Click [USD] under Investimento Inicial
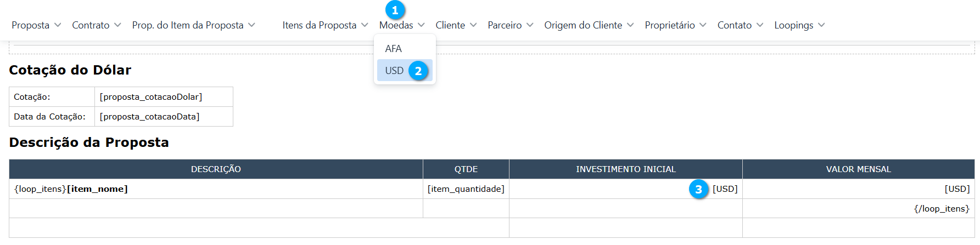The image size is (980, 245). pyautogui.click(x=725, y=189)
